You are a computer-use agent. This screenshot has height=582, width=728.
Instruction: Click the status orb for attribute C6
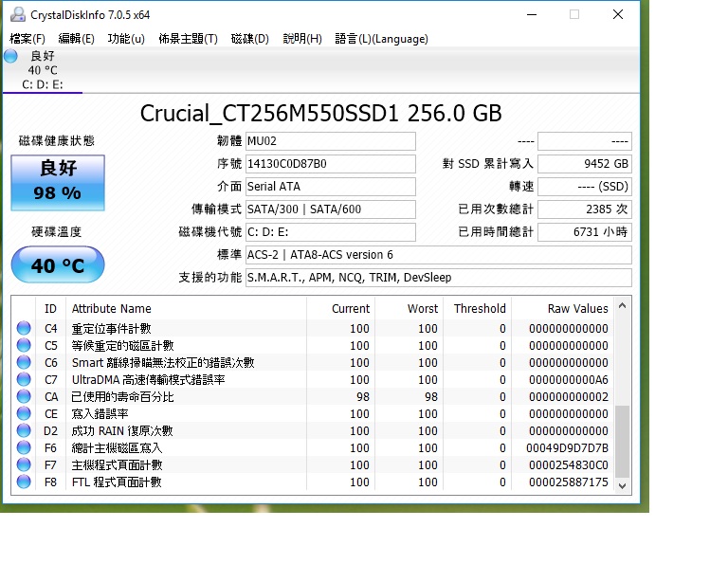point(24,362)
